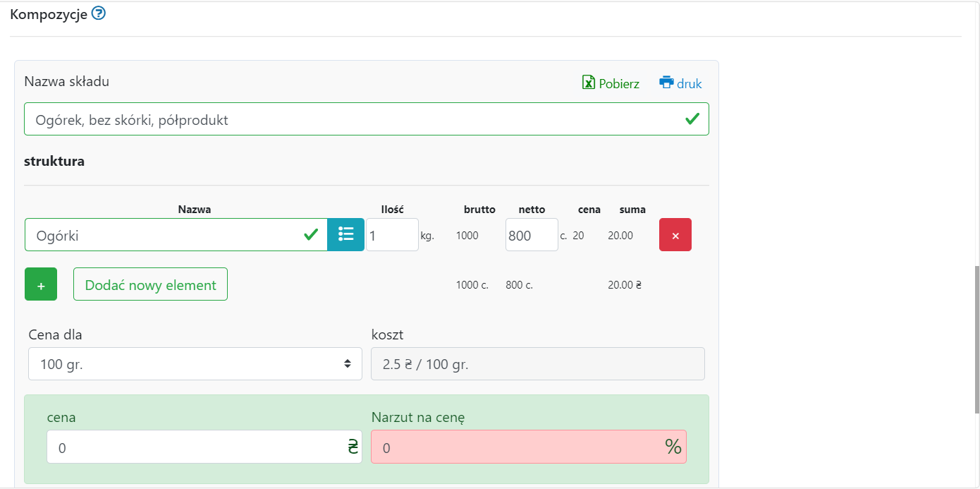Viewport: 980px width, 489px height.
Task: Select the Ilość quantity input
Action: [391, 235]
